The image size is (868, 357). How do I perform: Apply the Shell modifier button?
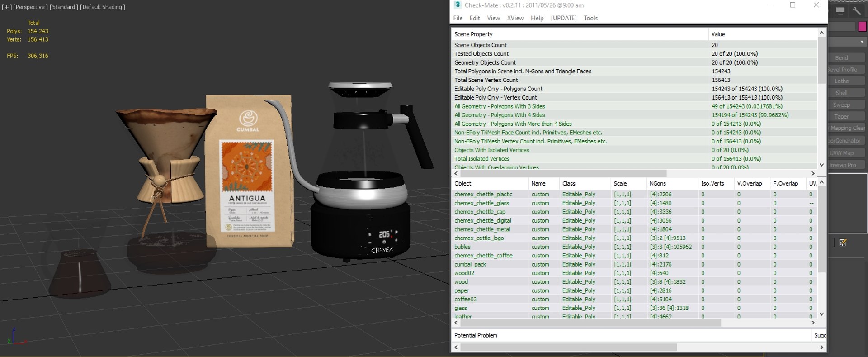click(x=846, y=93)
